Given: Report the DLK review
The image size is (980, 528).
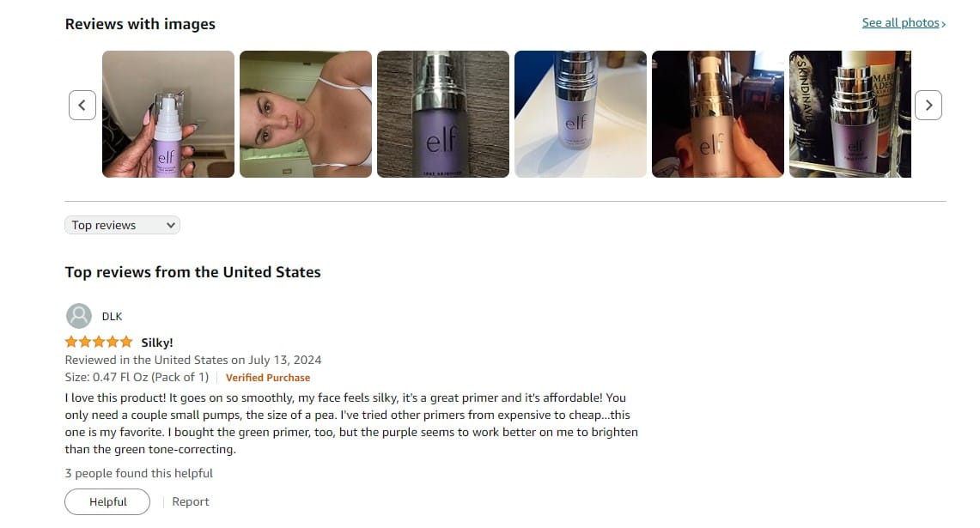Looking at the screenshot, I should point(191,501).
